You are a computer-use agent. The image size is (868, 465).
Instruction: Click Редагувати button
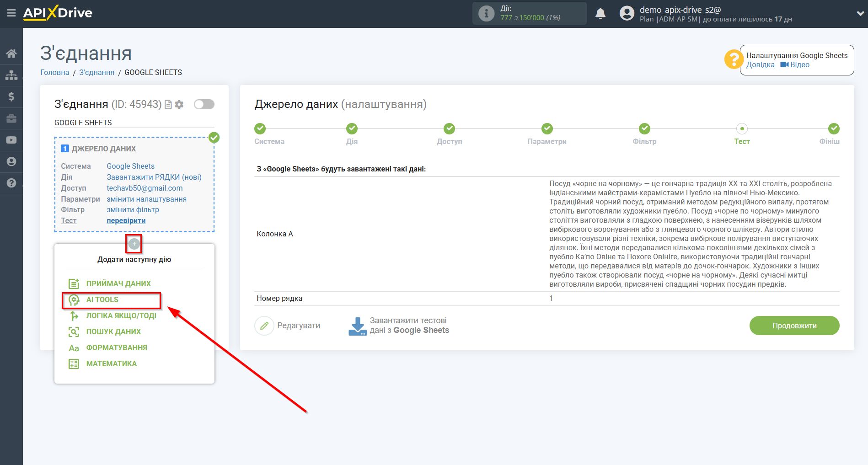tap(287, 326)
